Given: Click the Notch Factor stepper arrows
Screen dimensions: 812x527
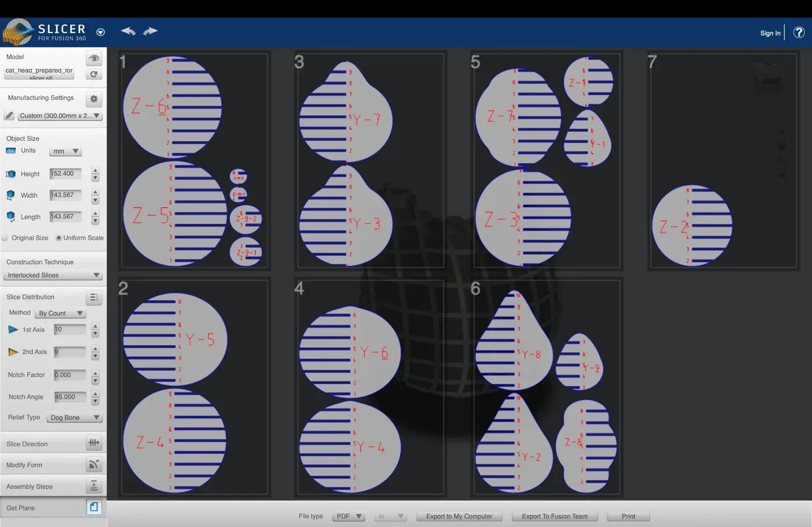Looking at the screenshot, I should click(x=95, y=376).
